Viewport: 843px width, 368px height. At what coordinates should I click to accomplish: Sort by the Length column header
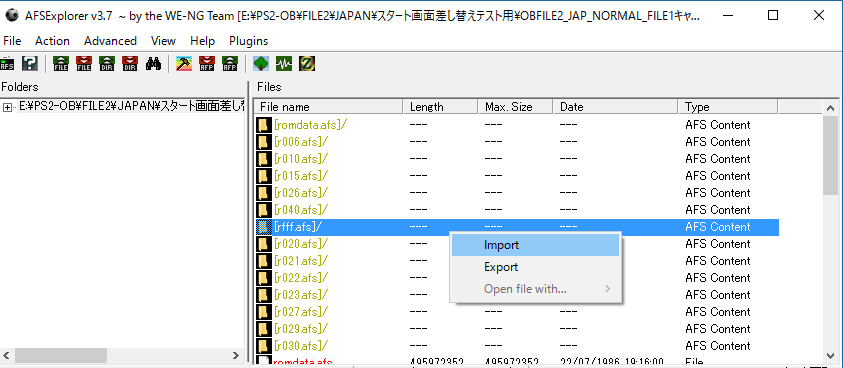coord(441,107)
